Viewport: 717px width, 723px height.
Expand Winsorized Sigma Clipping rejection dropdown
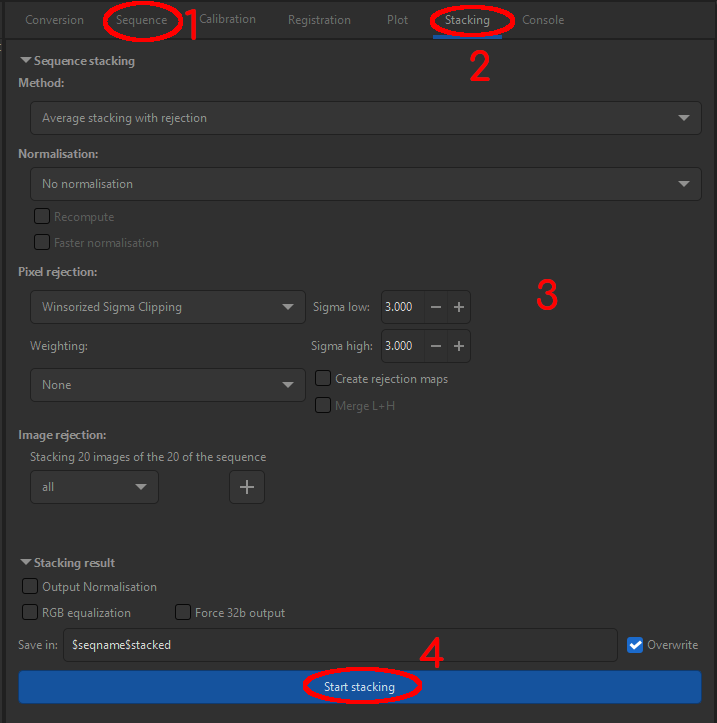pyautogui.click(x=168, y=308)
